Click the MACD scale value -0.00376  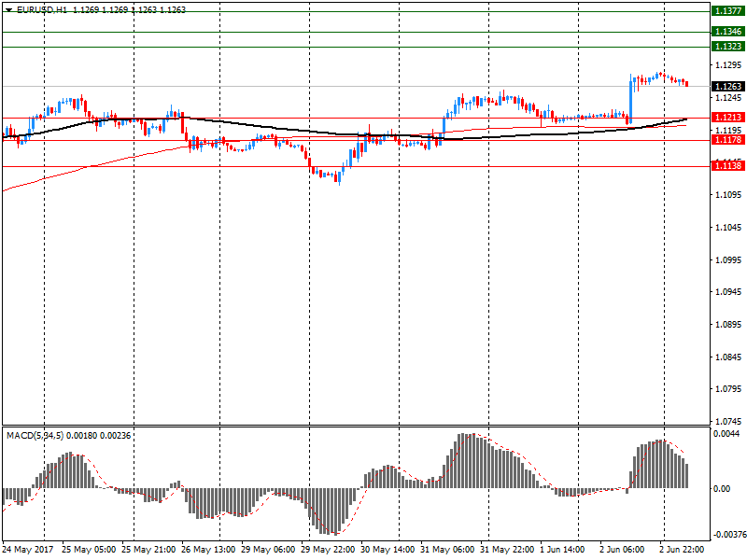(x=728, y=535)
